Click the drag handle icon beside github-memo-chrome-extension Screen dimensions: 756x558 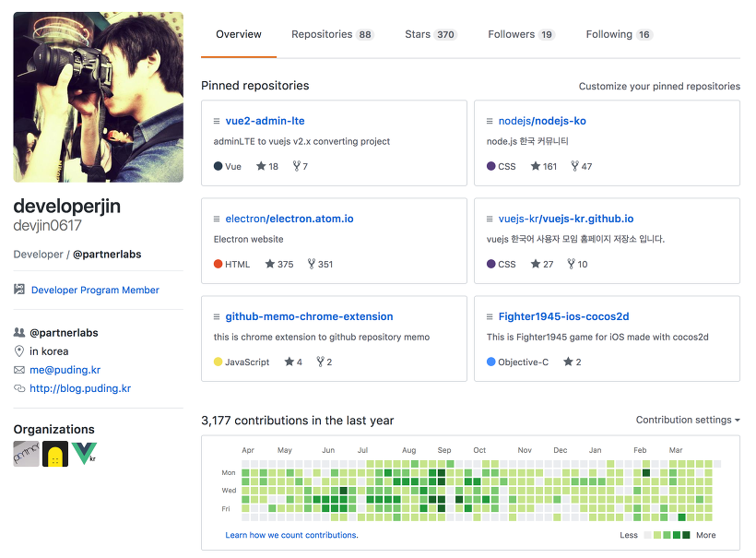(217, 317)
